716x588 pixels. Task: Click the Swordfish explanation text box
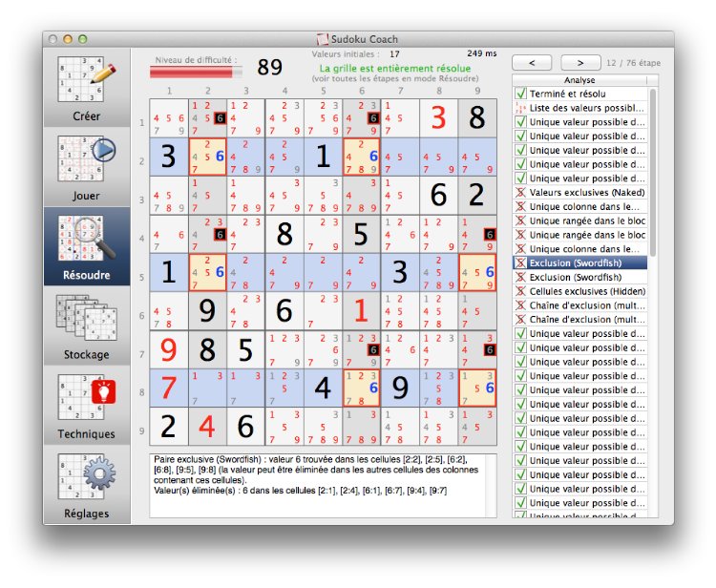[323, 485]
